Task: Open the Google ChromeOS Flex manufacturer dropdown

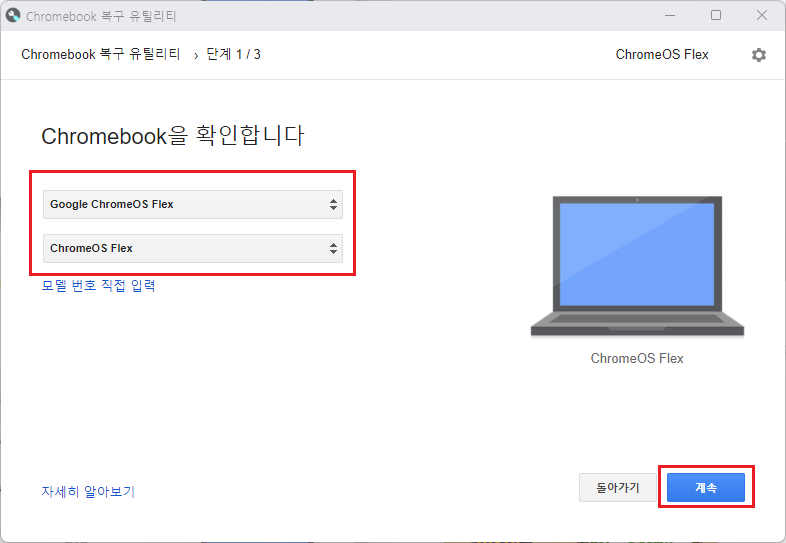Action: pyautogui.click(x=193, y=204)
